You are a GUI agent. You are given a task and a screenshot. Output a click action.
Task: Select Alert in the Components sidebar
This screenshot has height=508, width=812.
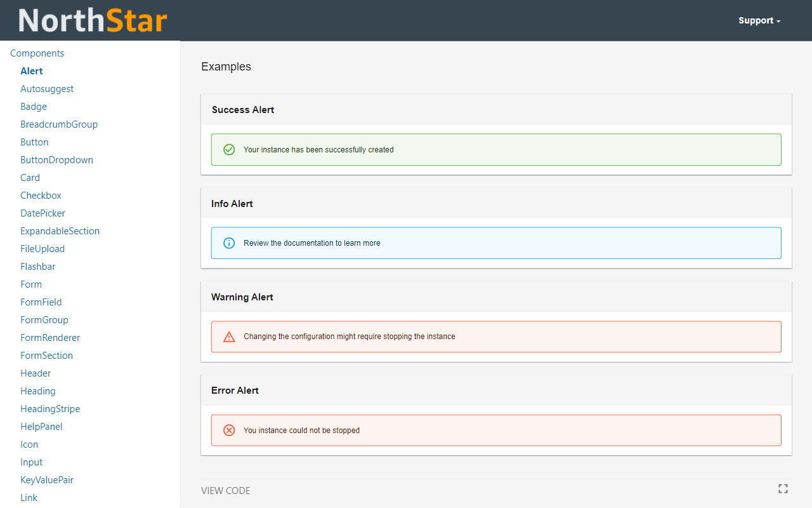click(x=31, y=70)
